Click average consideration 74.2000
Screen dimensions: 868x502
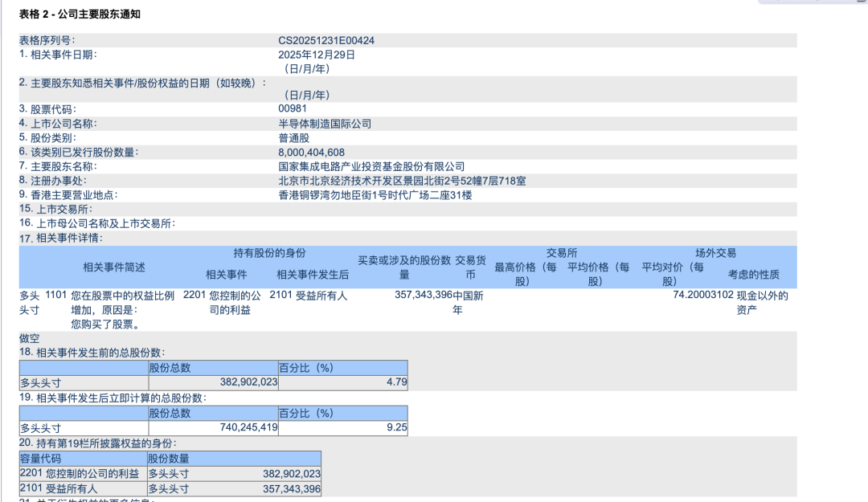[693, 295]
